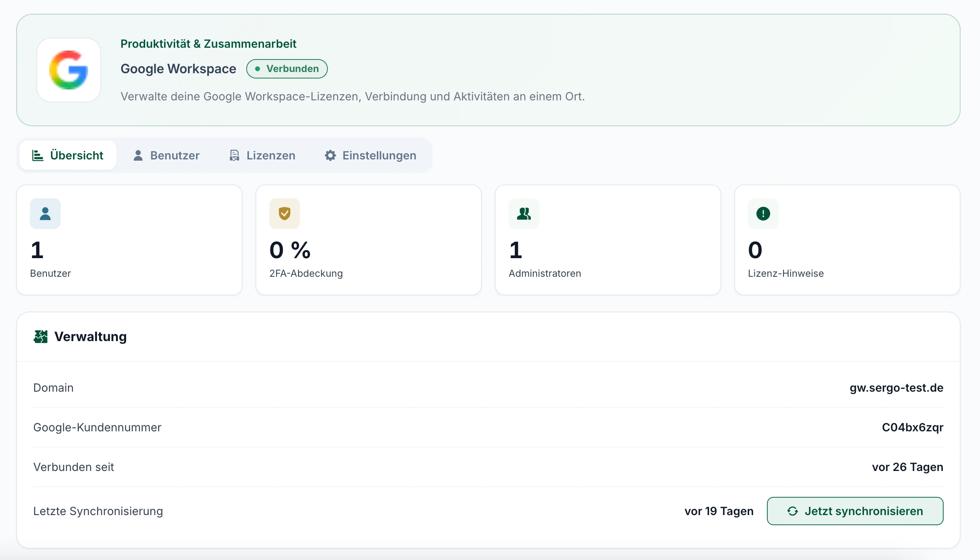Click the shield icon in 2FA-Abdeckung card
This screenshot has height=560, width=980.
[285, 214]
